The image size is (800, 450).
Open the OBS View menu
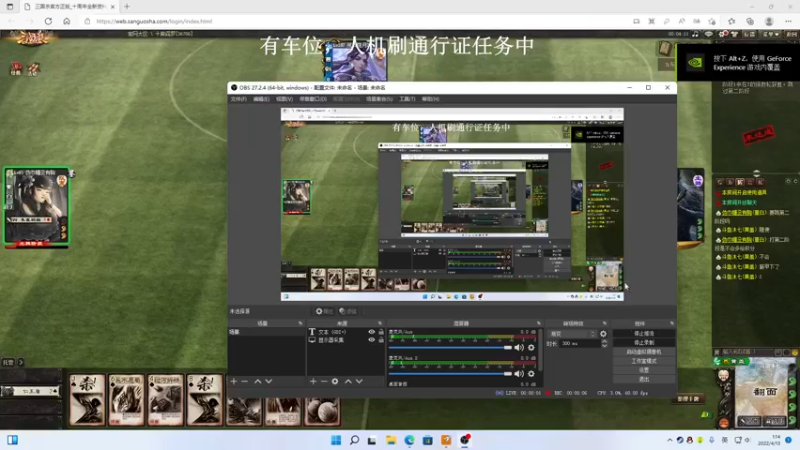pos(284,99)
